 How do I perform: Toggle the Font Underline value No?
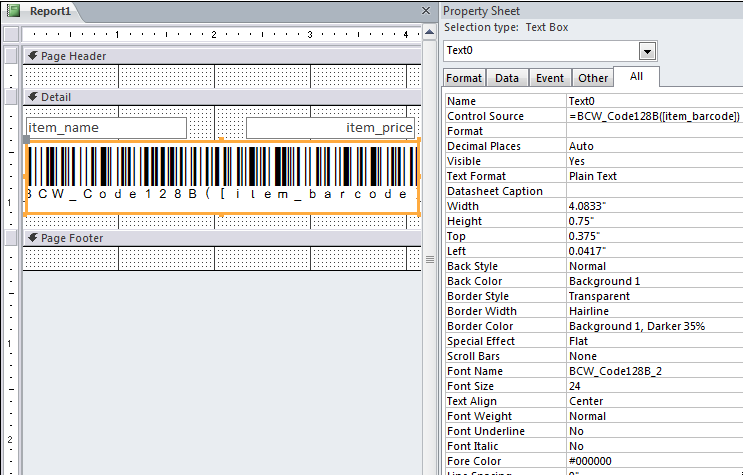click(x=655, y=431)
